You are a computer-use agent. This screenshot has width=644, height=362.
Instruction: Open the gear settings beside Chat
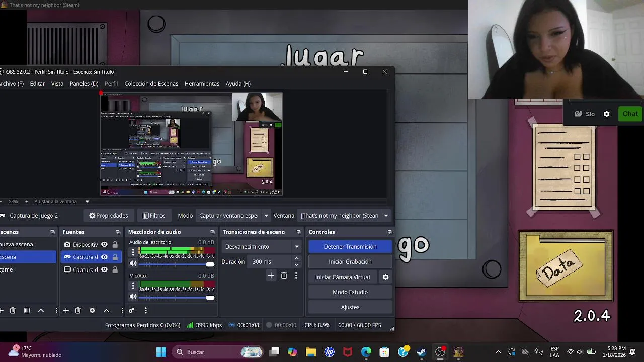click(606, 114)
